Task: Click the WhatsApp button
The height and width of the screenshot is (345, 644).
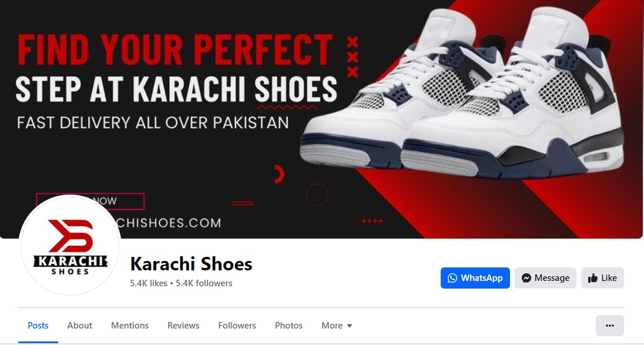Action: (475, 278)
